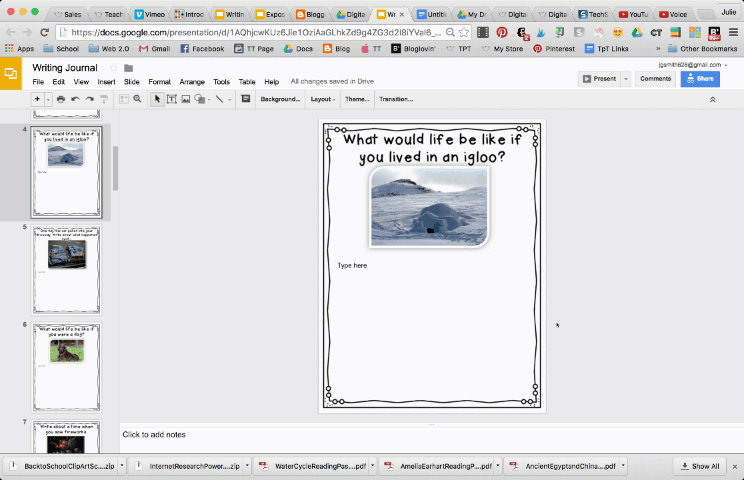The image size is (744, 480).
Task: Open the Layout dropdown
Action: coord(323,99)
